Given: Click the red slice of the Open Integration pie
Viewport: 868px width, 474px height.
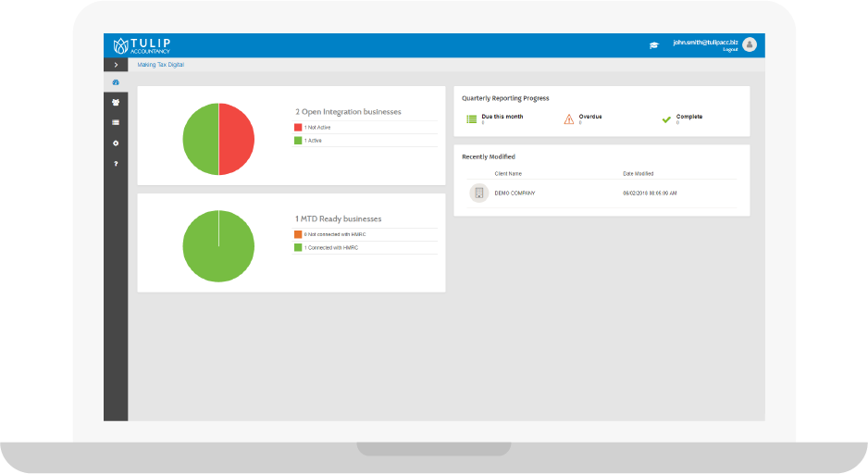Looking at the screenshot, I should 237,139.
